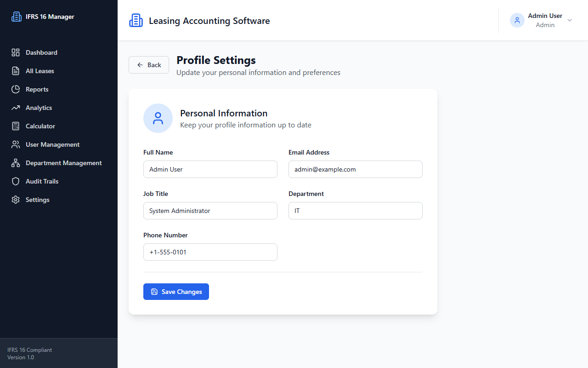Click the IFRS 16 Compliant footer text
The height and width of the screenshot is (368, 588).
click(30, 350)
